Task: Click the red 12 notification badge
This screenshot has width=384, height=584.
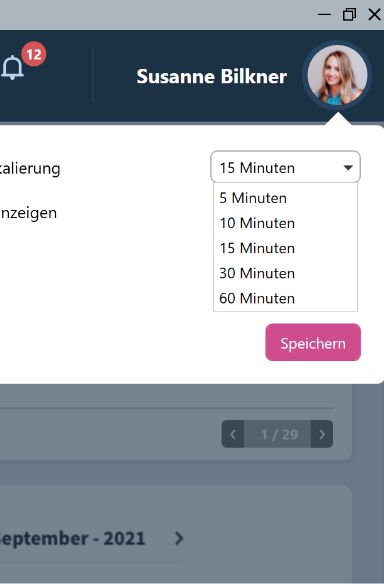Action: pos(34,54)
